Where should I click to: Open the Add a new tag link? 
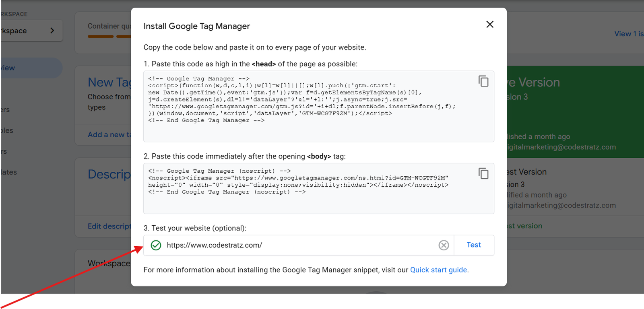click(109, 135)
